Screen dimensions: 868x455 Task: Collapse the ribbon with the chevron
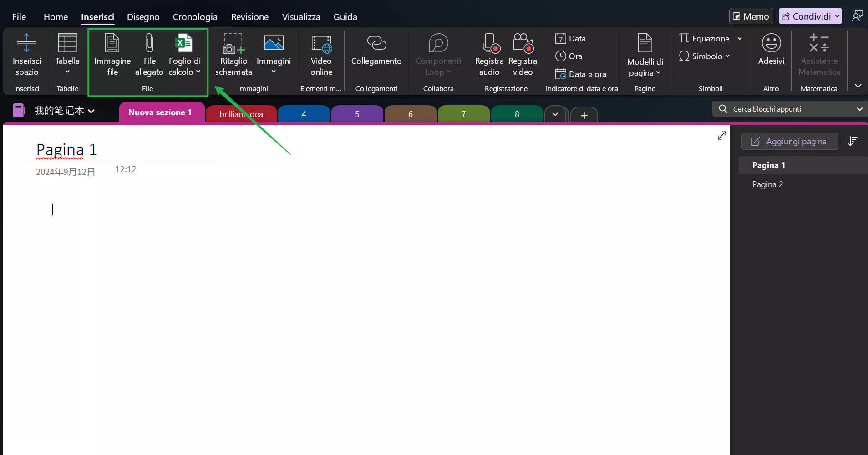pyautogui.click(x=858, y=86)
